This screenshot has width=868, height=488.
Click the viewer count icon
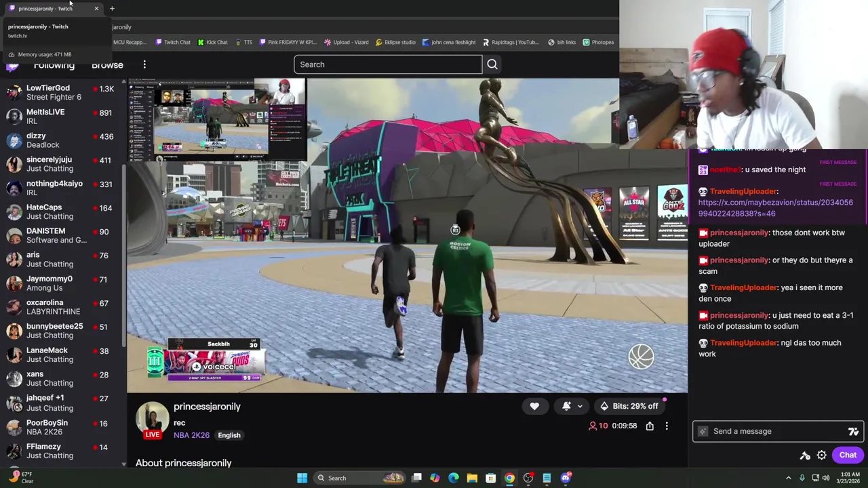click(593, 426)
